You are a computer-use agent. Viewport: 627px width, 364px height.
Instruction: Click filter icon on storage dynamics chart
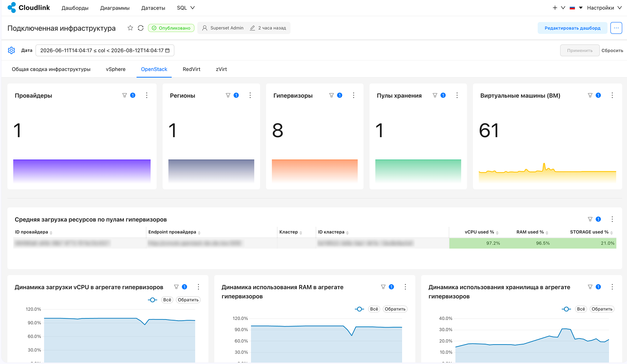(x=590, y=287)
